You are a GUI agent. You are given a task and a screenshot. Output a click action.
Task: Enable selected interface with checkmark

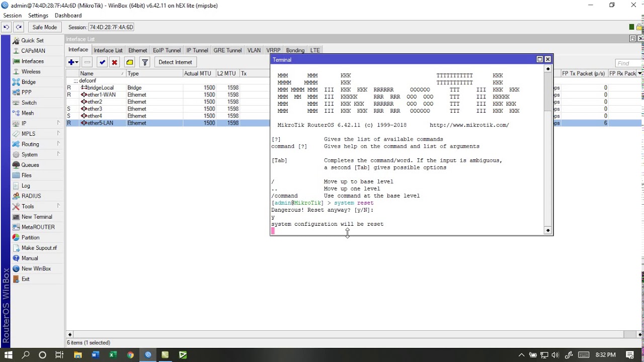pos(102,62)
